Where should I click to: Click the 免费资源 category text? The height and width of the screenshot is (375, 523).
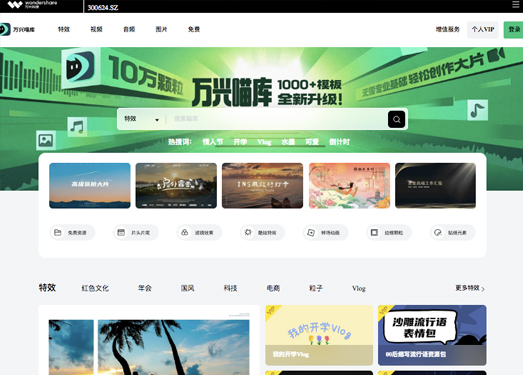pyautogui.click(x=77, y=233)
